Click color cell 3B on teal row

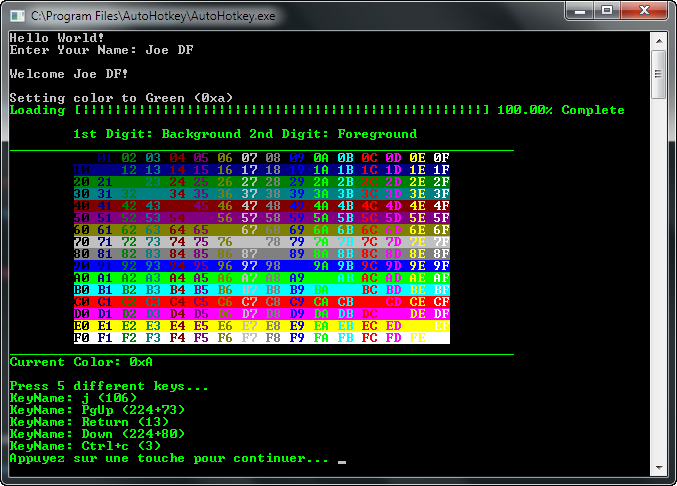(x=345, y=194)
